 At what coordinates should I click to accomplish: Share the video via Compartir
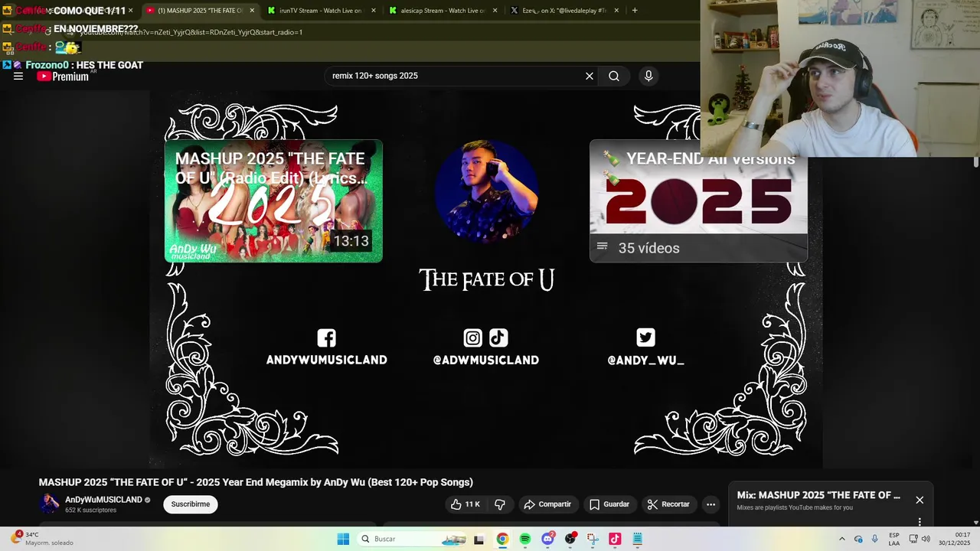(x=547, y=504)
